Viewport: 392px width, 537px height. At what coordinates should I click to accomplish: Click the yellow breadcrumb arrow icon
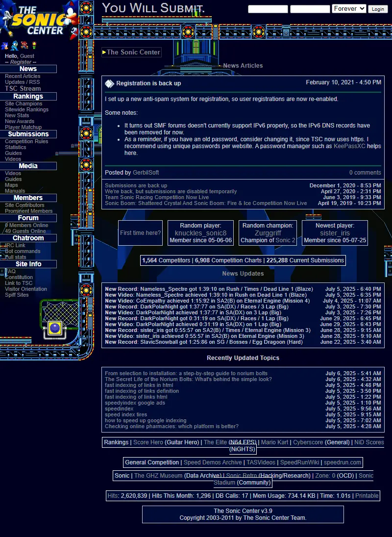tap(104, 52)
